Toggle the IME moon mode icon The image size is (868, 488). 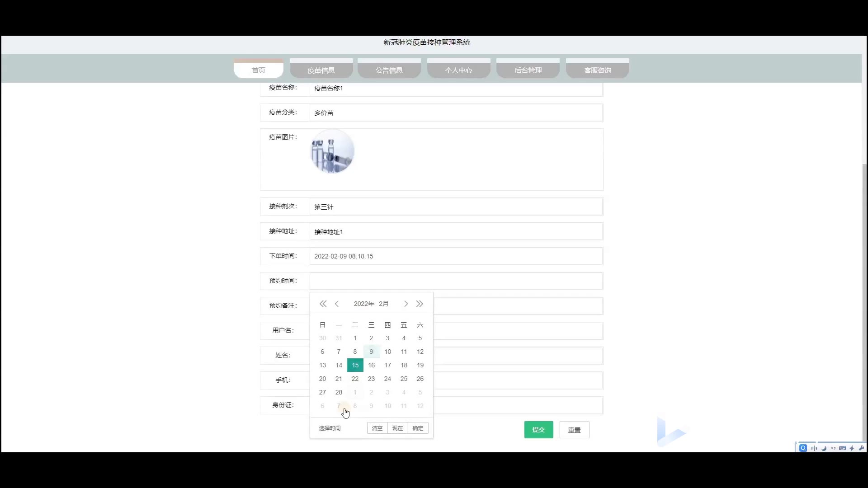pos(824,448)
